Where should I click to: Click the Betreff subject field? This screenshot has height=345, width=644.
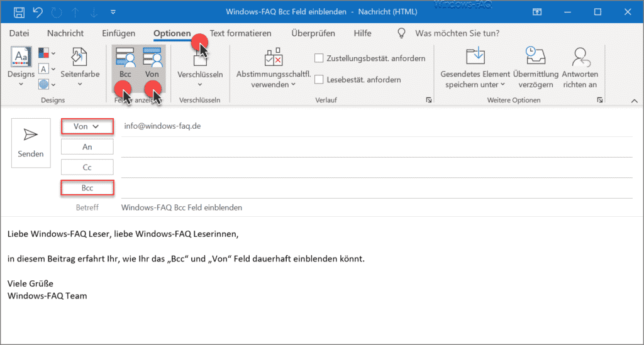(377, 207)
